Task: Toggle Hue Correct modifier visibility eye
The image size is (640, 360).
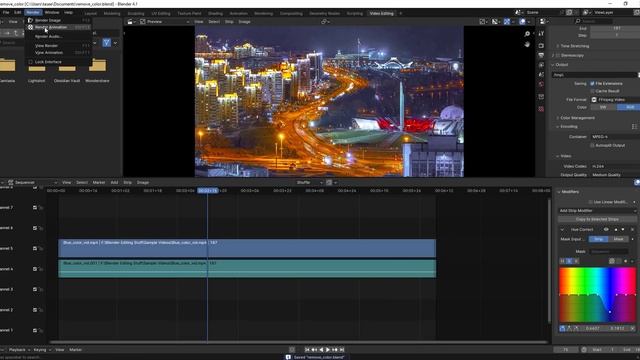Action: click(606, 229)
